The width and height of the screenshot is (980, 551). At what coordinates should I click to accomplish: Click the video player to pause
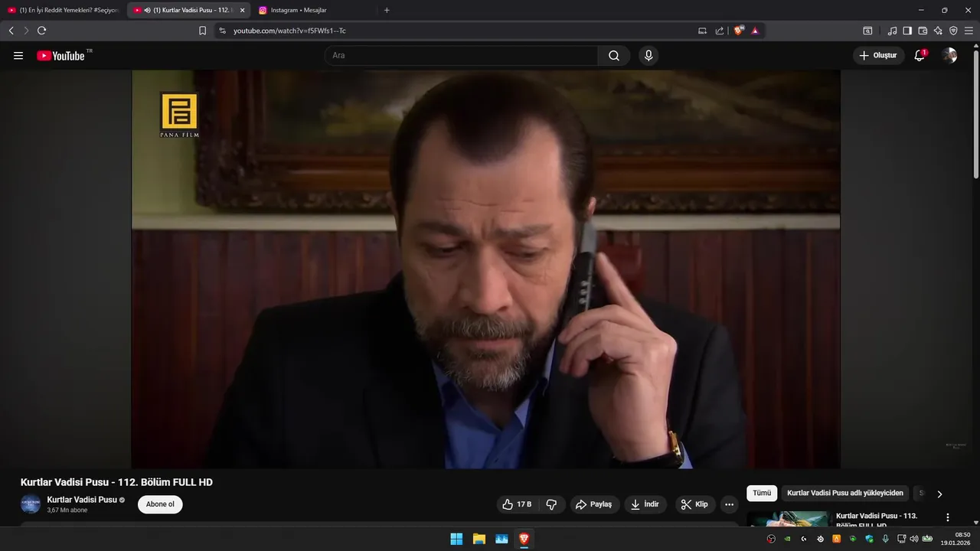pos(485,269)
